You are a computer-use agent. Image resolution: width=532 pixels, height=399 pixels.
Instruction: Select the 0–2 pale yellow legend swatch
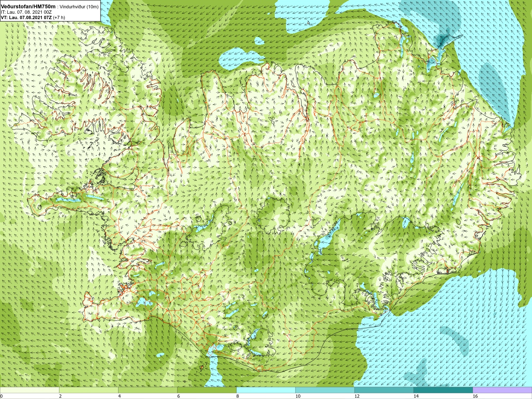click(x=30, y=390)
